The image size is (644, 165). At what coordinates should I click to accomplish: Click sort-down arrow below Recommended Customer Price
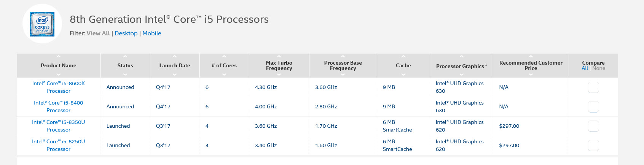coord(531,75)
